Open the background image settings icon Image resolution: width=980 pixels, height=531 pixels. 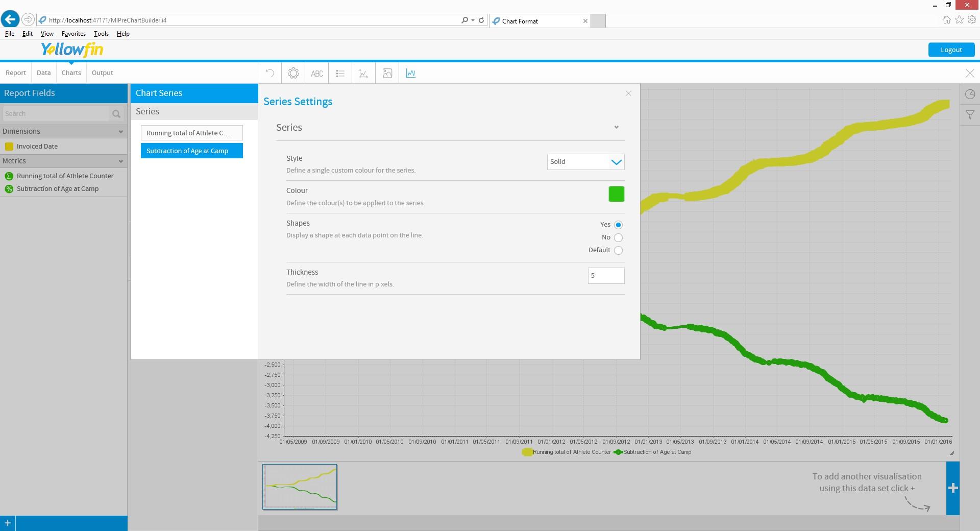387,74
